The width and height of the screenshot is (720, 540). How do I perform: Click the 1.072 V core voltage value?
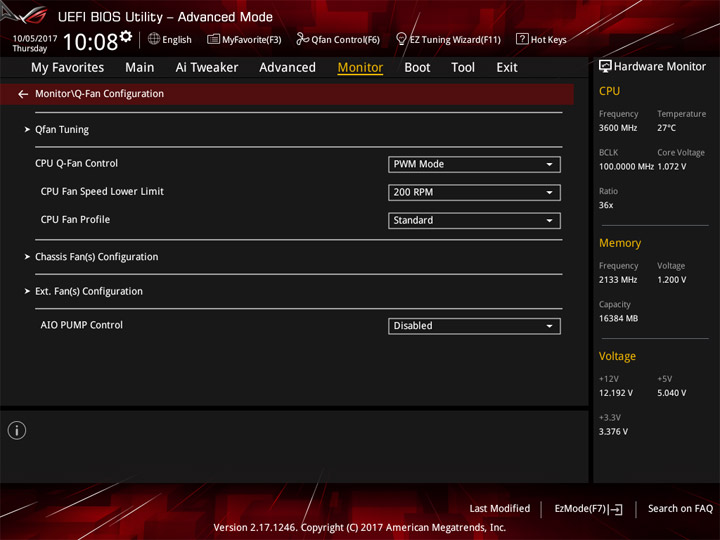pyautogui.click(x=671, y=166)
